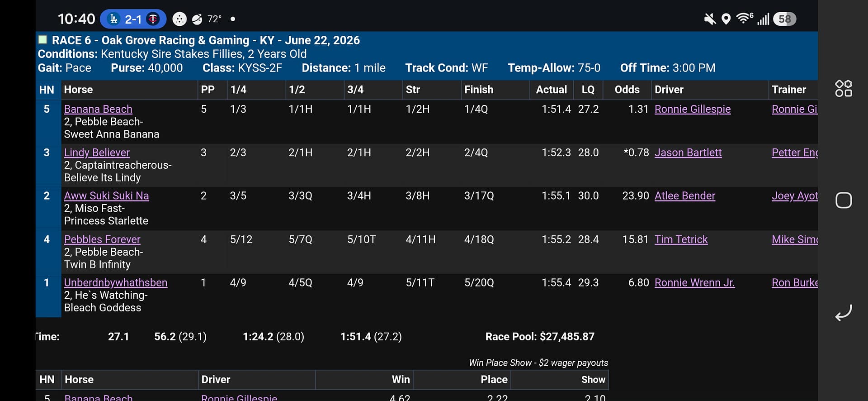Open the Banana Beach horse link

(98, 109)
